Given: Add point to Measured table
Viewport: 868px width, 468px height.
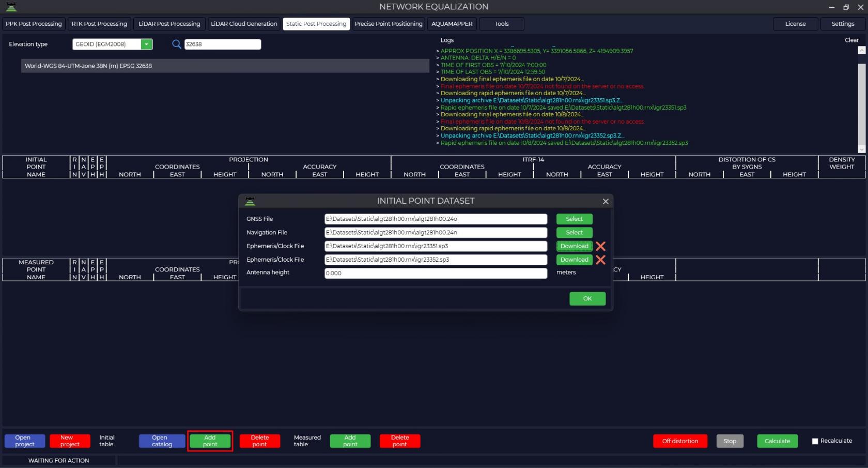Looking at the screenshot, I should [350, 441].
